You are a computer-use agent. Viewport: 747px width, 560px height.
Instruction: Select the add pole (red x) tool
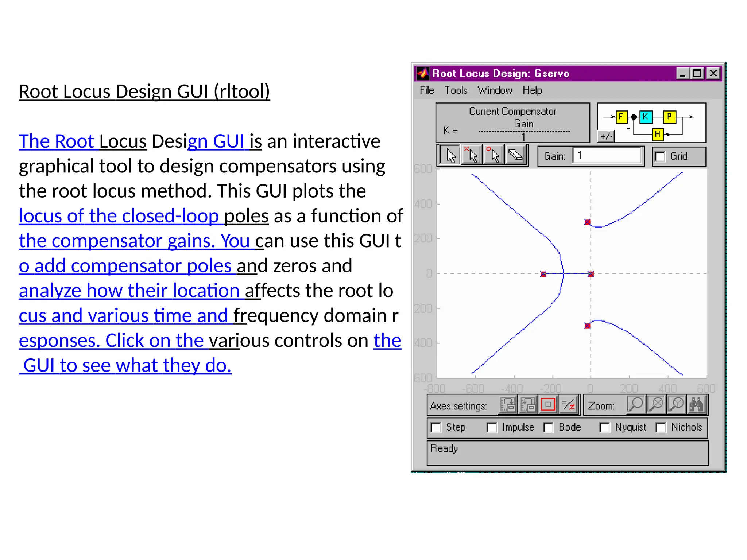click(x=472, y=156)
